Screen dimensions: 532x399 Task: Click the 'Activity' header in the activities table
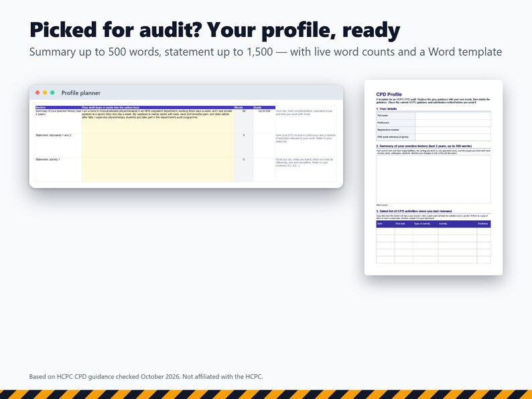(457, 224)
